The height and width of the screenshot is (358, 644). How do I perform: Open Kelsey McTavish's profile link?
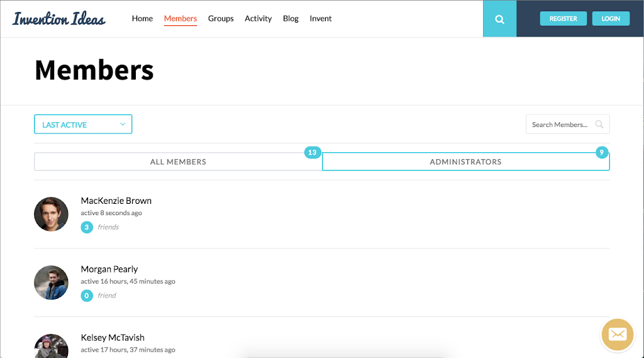[113, 337]
